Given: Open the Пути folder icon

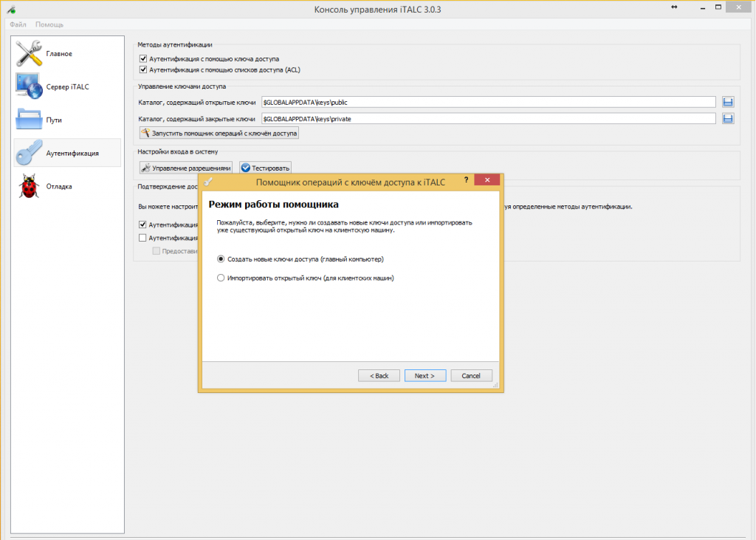Looking at the screenshot, I should 29,119.
